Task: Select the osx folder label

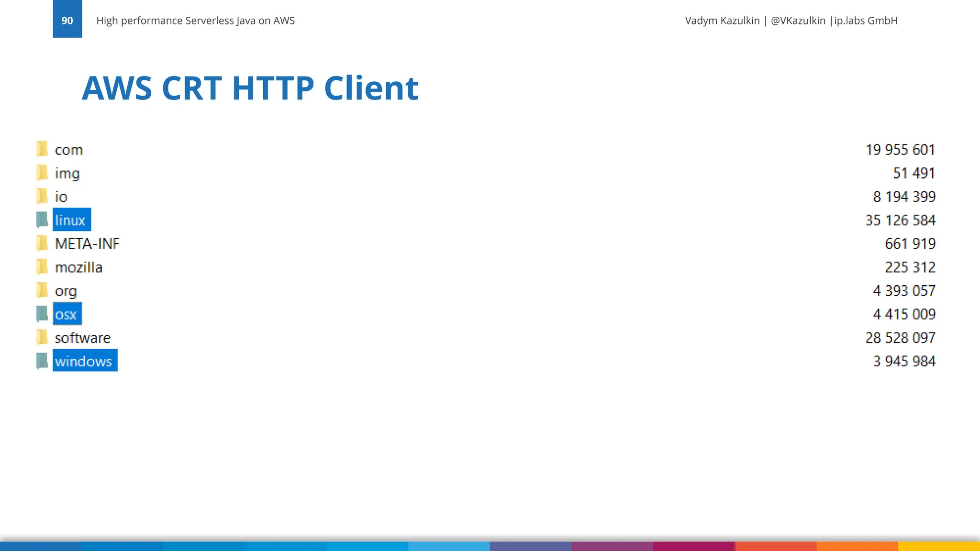Action: click(x=66, y=314)
